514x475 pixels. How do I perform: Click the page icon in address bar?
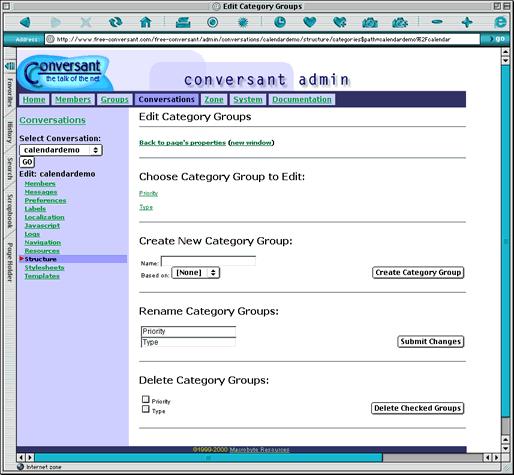[50, 39]
